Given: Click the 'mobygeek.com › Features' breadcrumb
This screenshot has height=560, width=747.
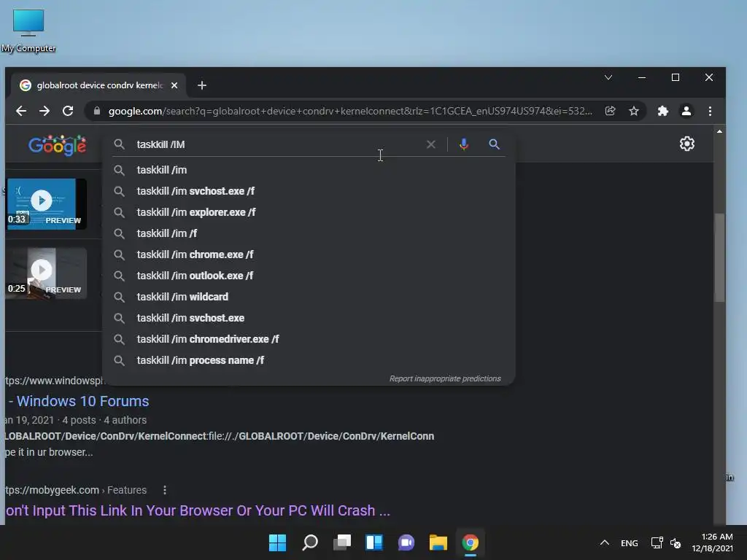Looking at the screenshot, I should coord(76,490).
